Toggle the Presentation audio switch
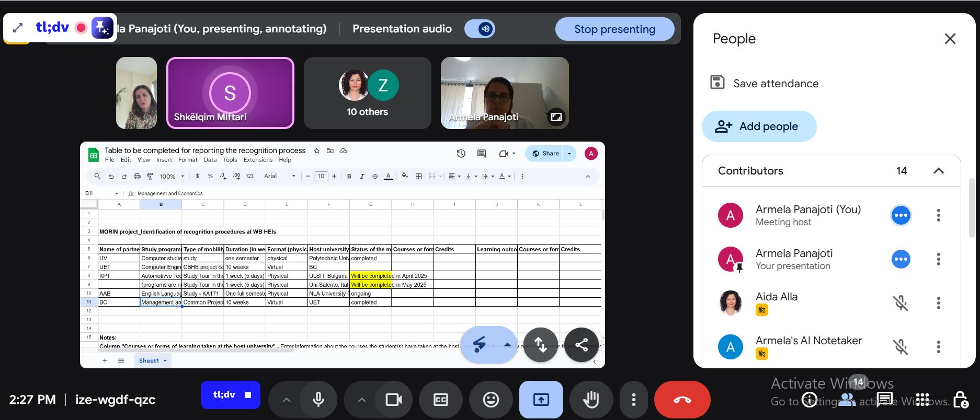This screenshot has height=420, width=980. [x=480, y=29]
